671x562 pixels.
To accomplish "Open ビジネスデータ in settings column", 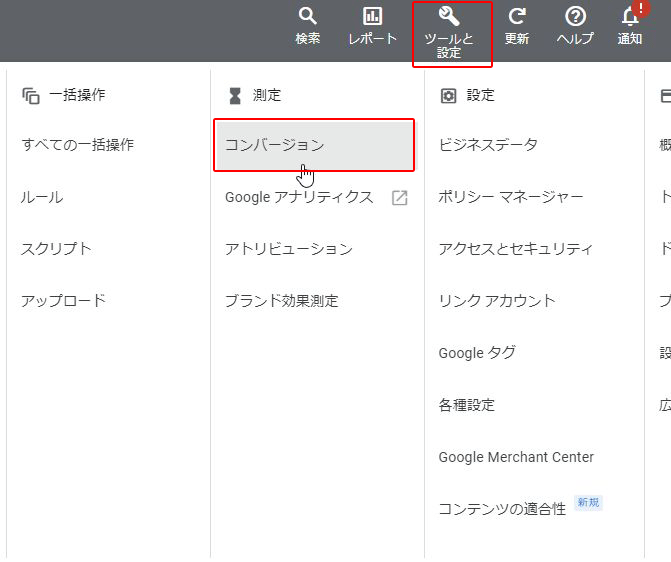I will (x=488, y=145).
